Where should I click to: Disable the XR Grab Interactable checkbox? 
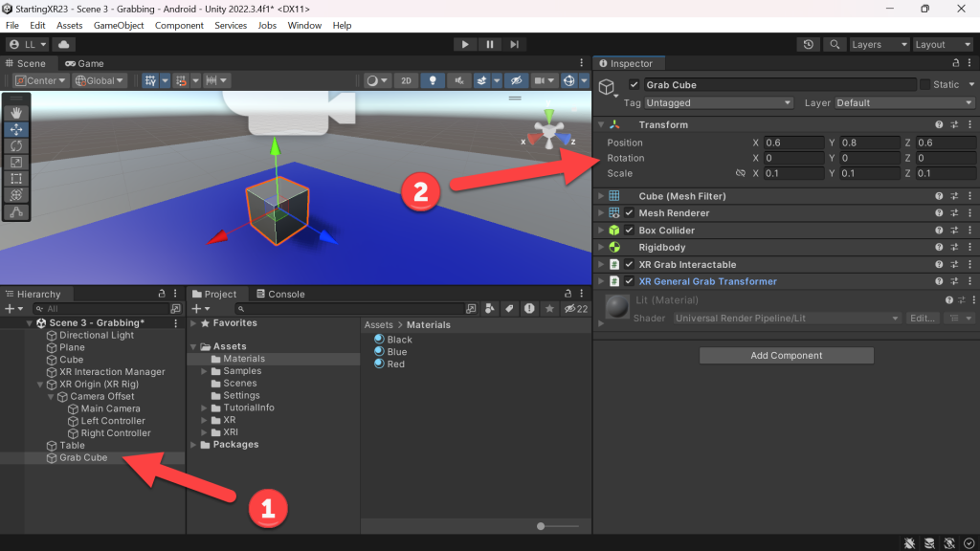630,265
